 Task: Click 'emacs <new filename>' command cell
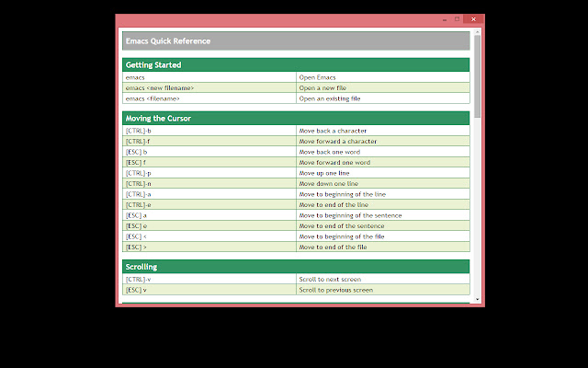click(209, 88)
